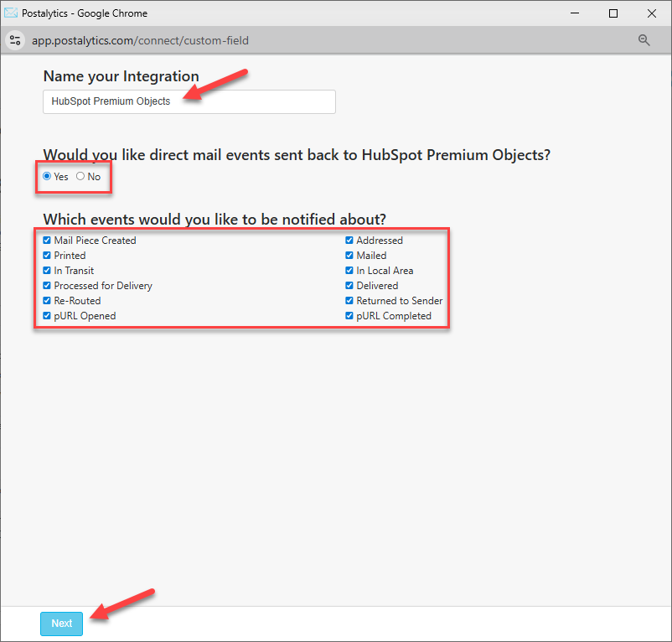Select the Yes radio button
The image size is (672, 642).
click(x=47, y=176)
